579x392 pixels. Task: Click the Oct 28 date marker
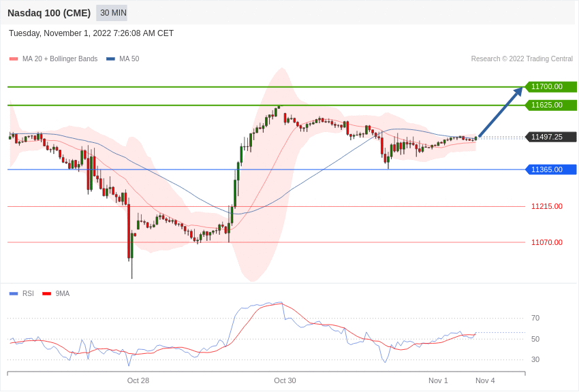[x=138, y=380]
